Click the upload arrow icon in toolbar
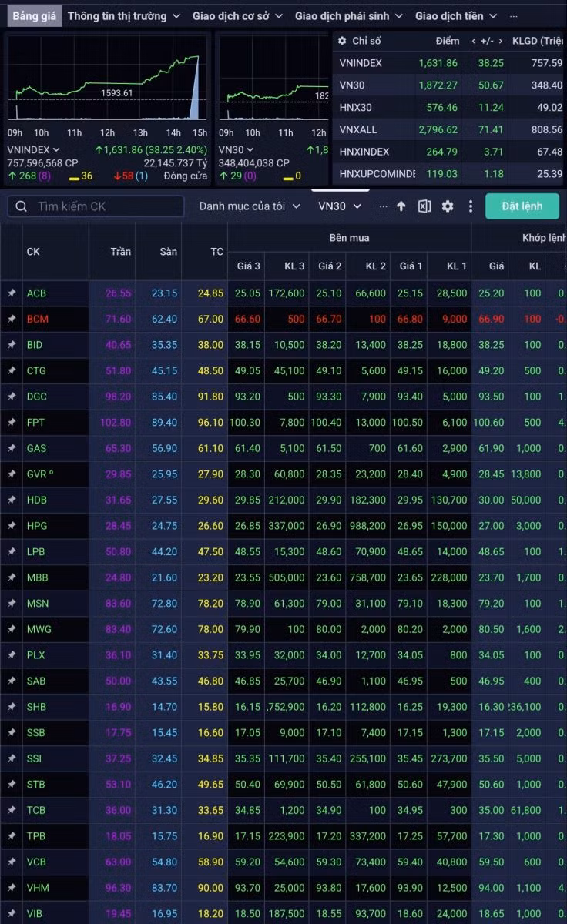 401,206
